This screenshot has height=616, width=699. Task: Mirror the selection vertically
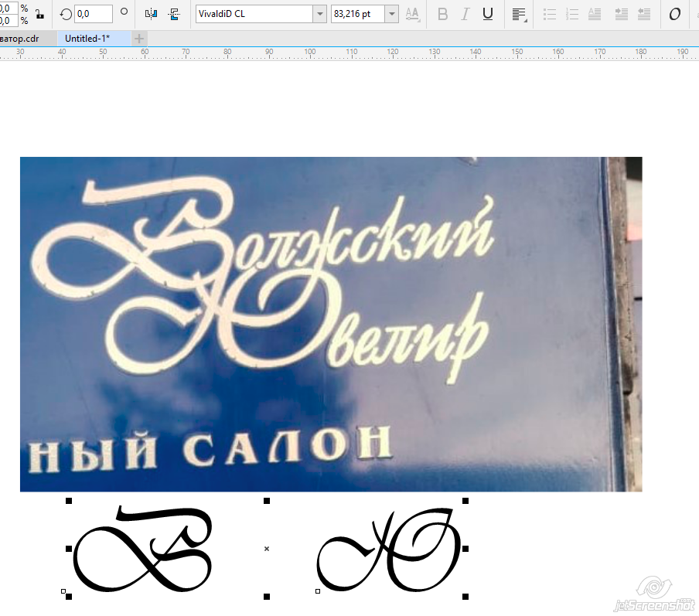[174, 14]
